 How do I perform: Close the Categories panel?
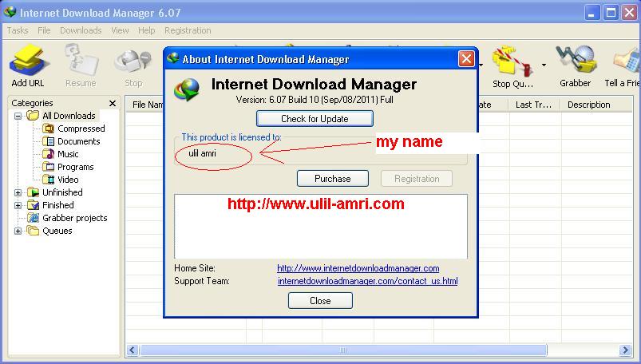click(113, 103)
